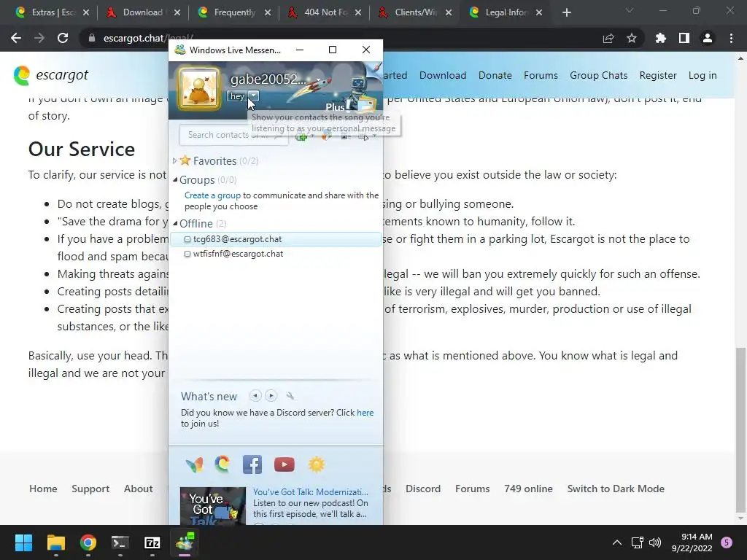The height and width of the screenshot is (560, 747).
Task: Open the You've Got Talk: Modernizati... link
Action: click(x=311, y=492)
